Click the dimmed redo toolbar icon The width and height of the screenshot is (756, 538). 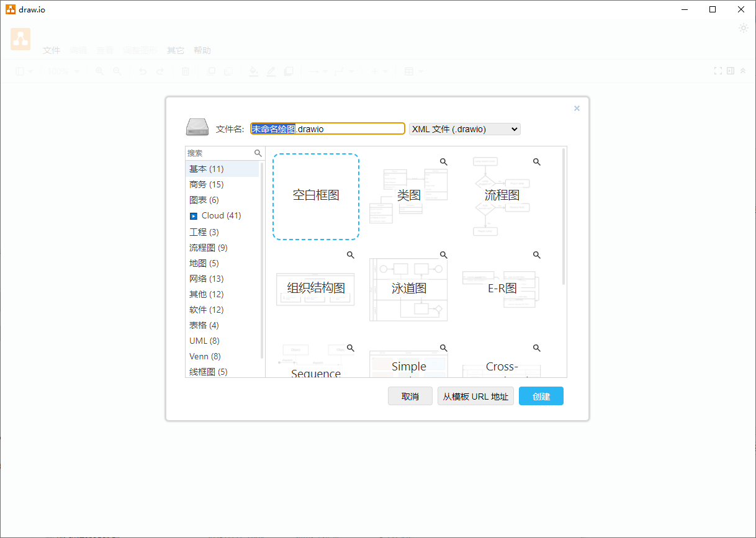click(x=160, y=71)
